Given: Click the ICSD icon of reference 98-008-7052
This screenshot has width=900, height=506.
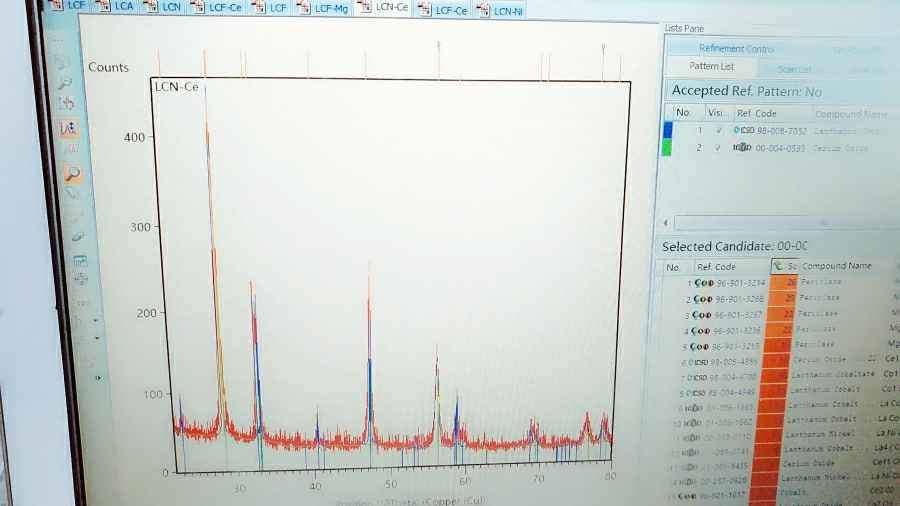Looking at the screenshot, I should pyautogui.click(x=743, y=130).
